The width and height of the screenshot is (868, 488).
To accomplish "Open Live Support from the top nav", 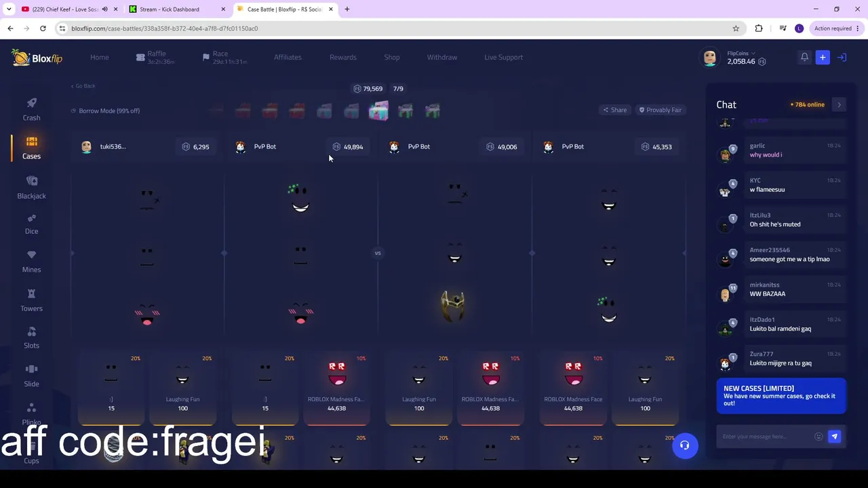I will [504, 58].
